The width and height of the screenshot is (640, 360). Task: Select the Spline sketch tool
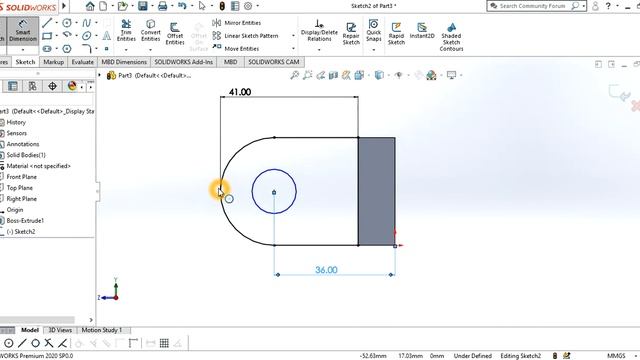click(x=87, y=23)
